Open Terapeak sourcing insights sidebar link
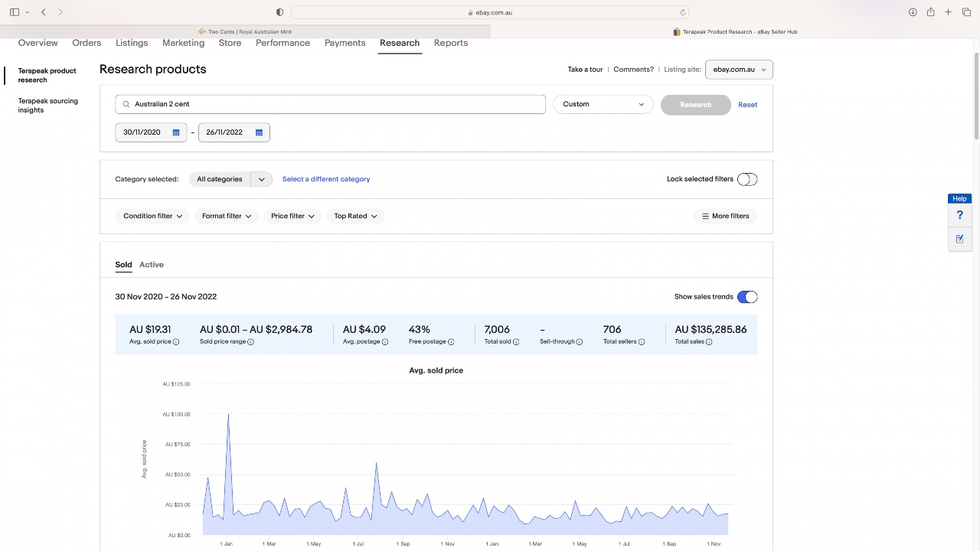 (48, 106)
